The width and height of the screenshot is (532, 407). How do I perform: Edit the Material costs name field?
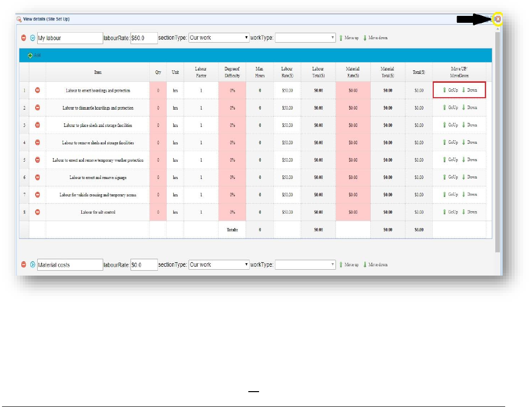[x=70, y=265]
